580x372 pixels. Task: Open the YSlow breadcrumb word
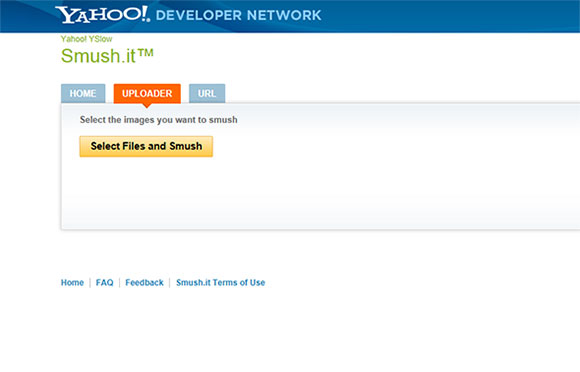(x=100, y=39)
